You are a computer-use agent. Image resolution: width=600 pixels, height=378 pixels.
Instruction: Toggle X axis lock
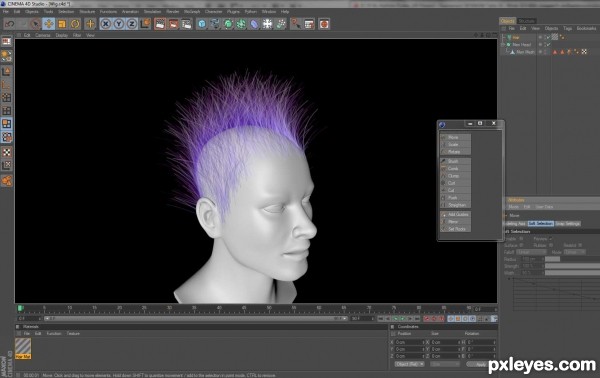point(106,24)
